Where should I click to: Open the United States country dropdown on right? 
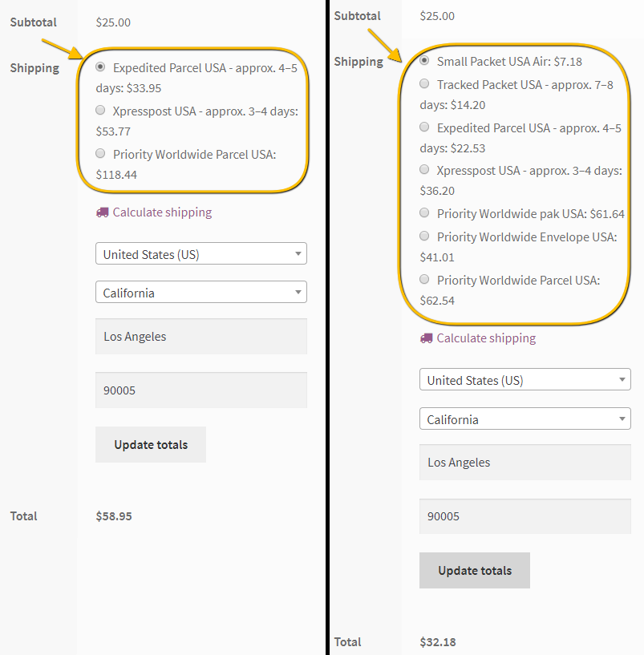point(525,379)
